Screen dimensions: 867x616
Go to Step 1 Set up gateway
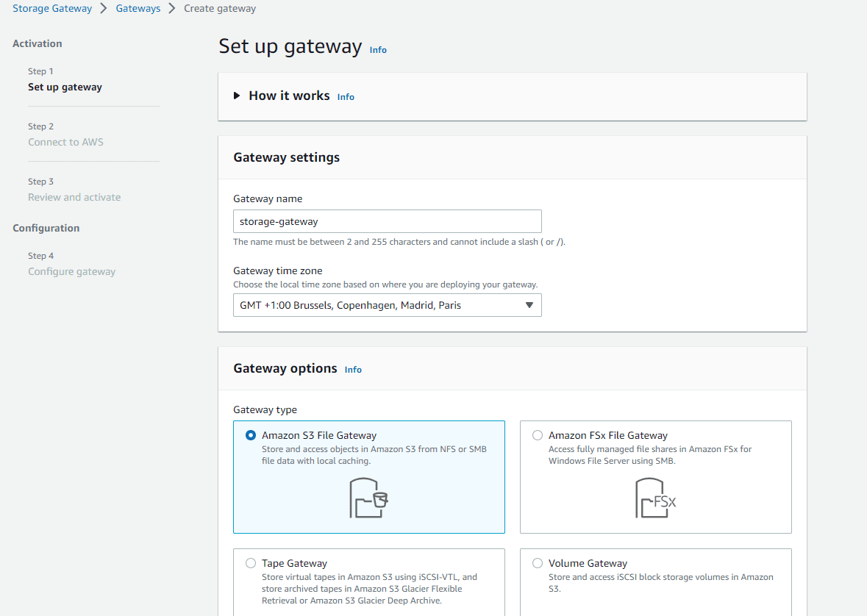[65, 87]
